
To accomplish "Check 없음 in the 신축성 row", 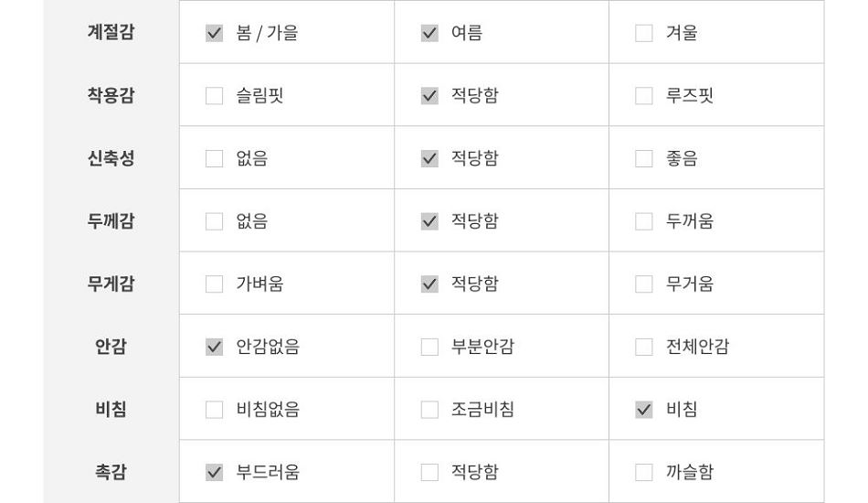I will coord(214,158).
